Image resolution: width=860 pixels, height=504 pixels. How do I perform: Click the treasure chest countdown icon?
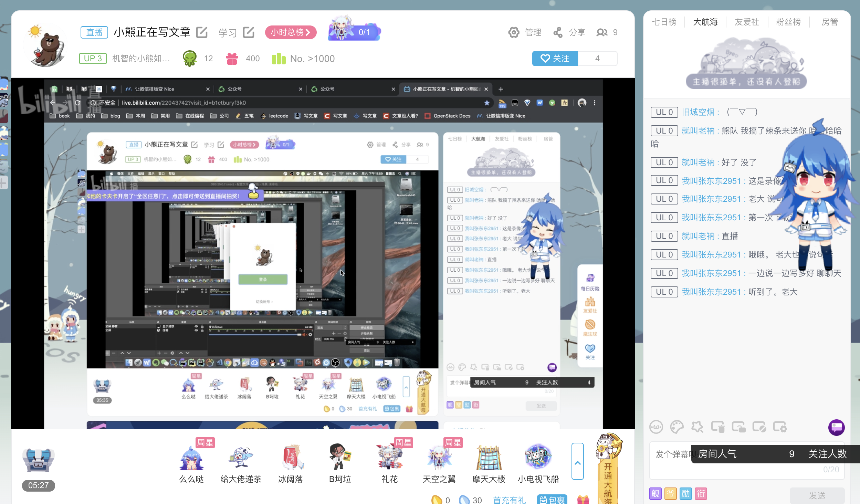tap(38, 460)
